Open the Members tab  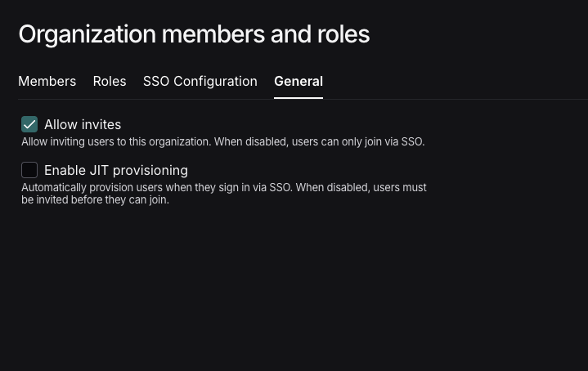(x=47, y=81)
